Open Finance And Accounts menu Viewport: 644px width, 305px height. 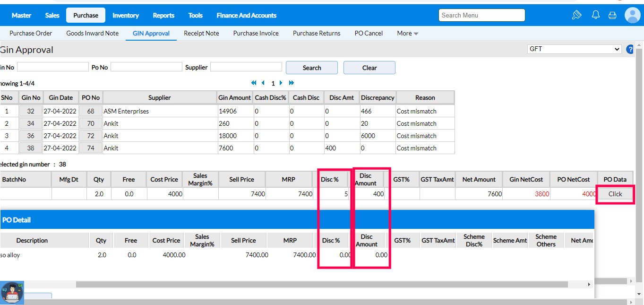[247, 15]
